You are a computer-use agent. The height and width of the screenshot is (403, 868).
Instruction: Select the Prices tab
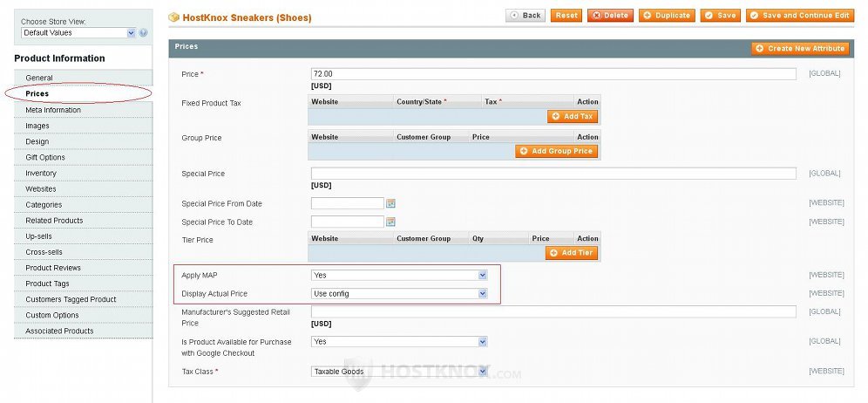point(83,93)
